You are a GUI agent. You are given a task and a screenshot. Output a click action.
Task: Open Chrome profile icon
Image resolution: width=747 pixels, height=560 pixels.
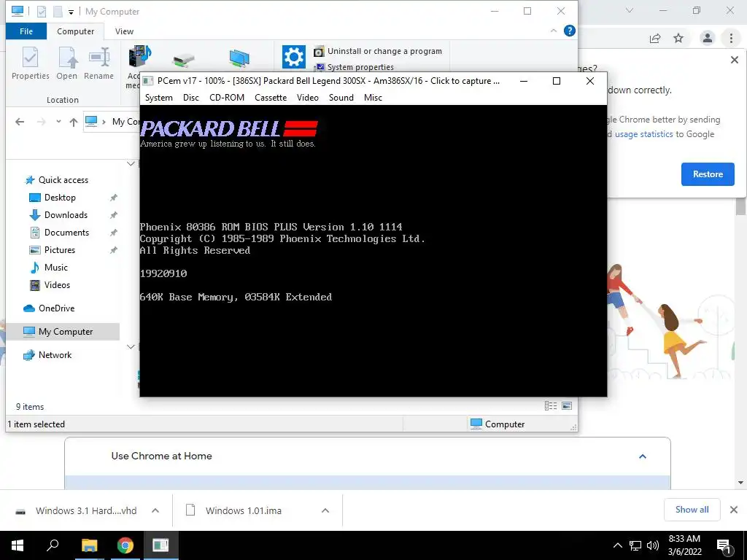coord(708,39)
